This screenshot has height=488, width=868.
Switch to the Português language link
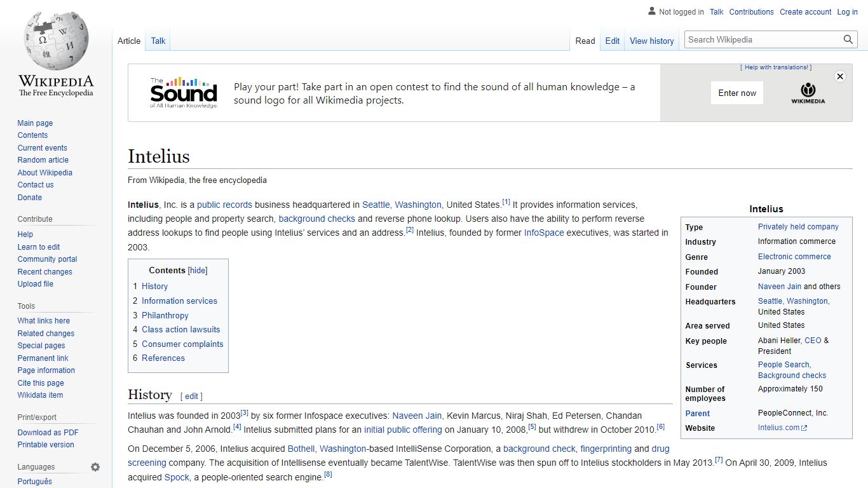pos(34,482)
